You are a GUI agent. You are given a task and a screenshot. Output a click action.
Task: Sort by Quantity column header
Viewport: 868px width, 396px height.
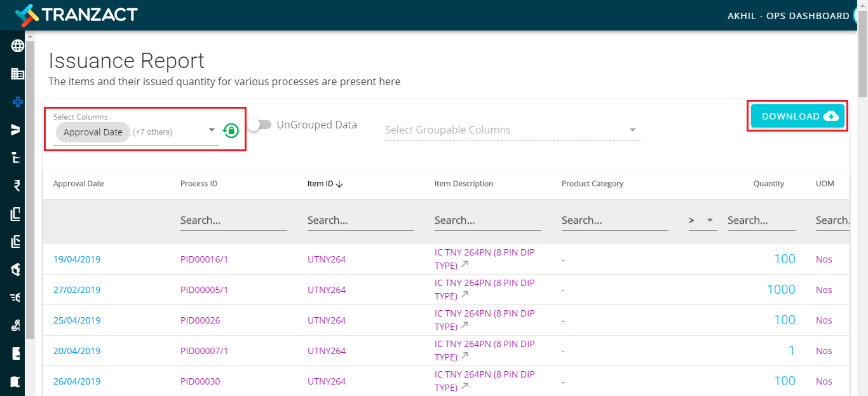[x=769, y=184]
